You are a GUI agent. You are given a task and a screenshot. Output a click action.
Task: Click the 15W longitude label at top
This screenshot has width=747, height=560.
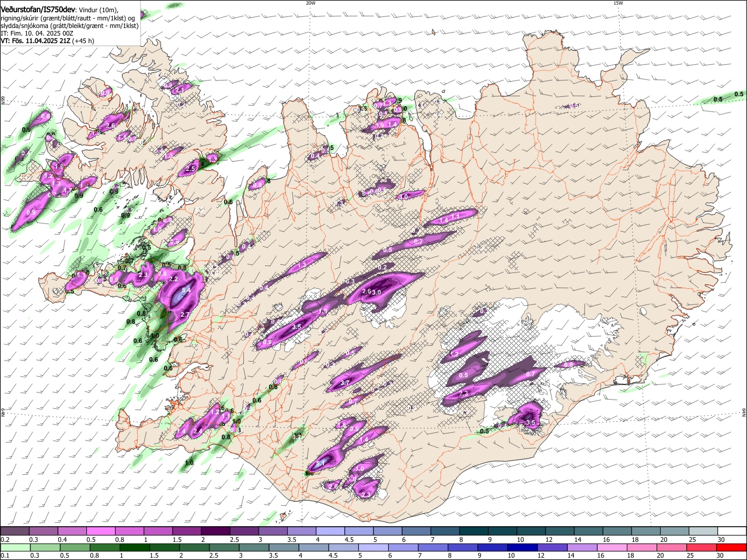tap(618, 2)
